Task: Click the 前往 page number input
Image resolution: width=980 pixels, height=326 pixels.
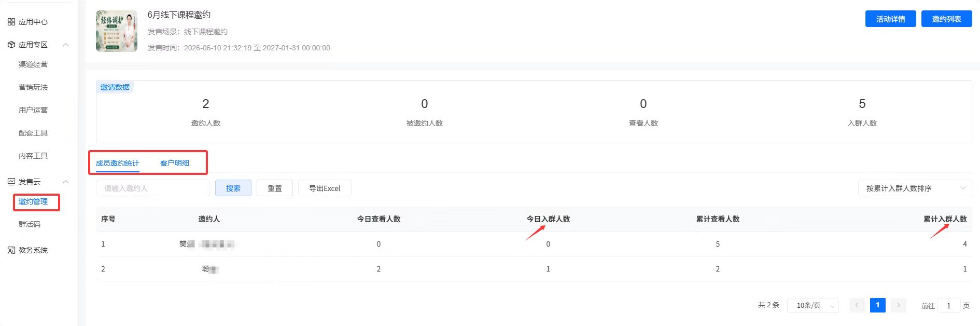Action: pos(949,305)
